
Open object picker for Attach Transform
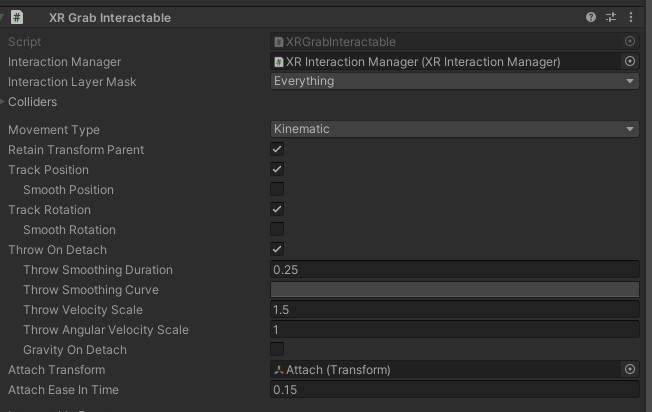tap(630, 369)
